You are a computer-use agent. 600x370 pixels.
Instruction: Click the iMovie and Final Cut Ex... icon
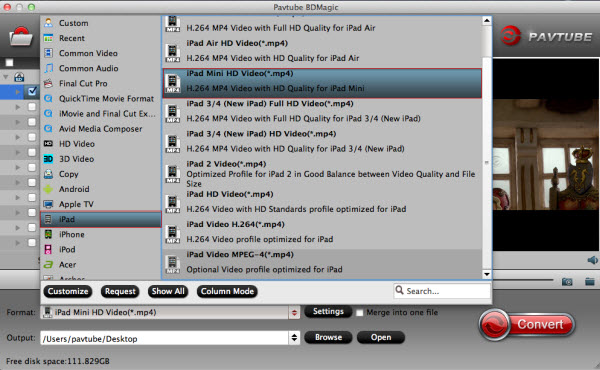click(x=48, y=114)
